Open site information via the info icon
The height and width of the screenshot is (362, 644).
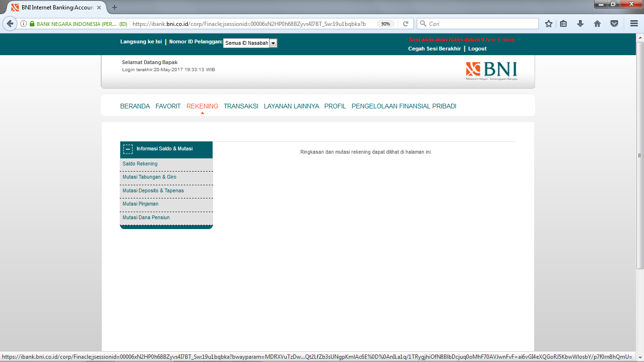coord(24,24)
